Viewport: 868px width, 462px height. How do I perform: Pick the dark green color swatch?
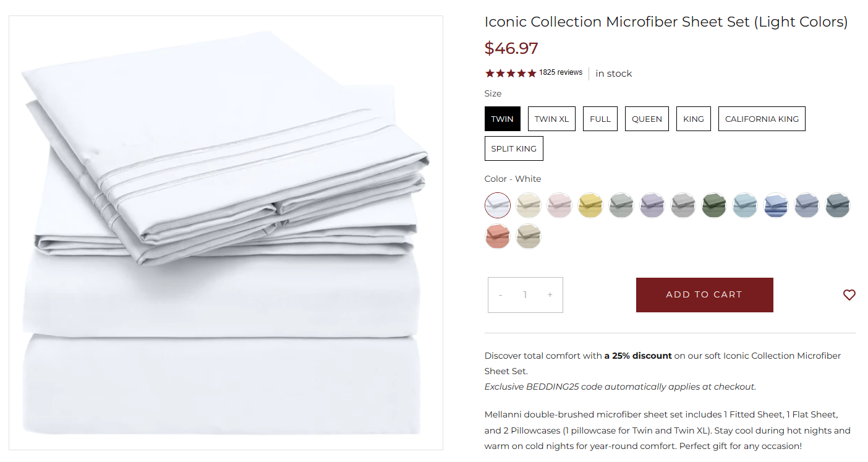714,205
